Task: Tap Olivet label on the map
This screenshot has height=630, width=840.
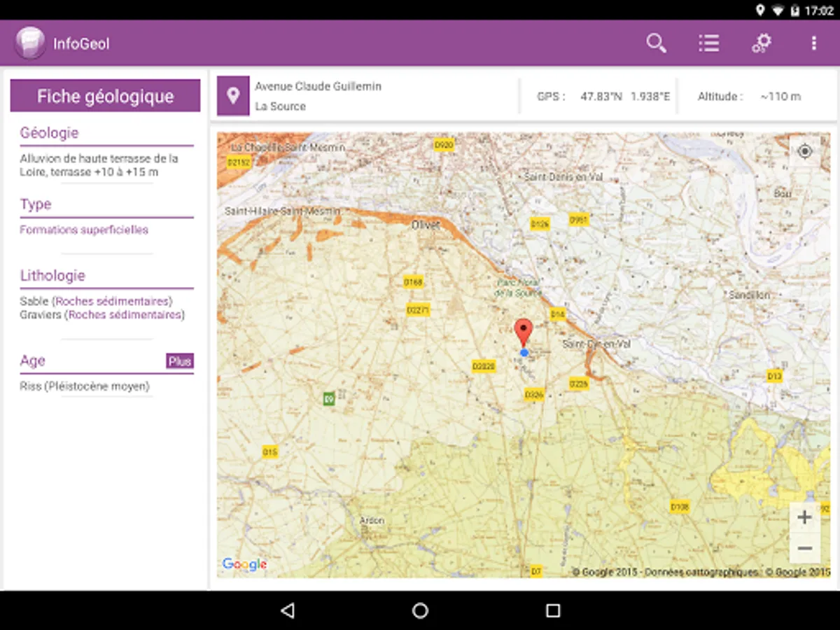Action: (x=426, y=224)
